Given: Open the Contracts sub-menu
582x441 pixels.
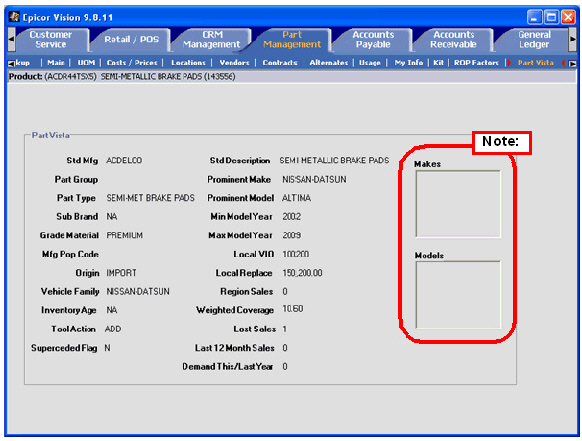Looking at the screenshot, I should point(280,63).
